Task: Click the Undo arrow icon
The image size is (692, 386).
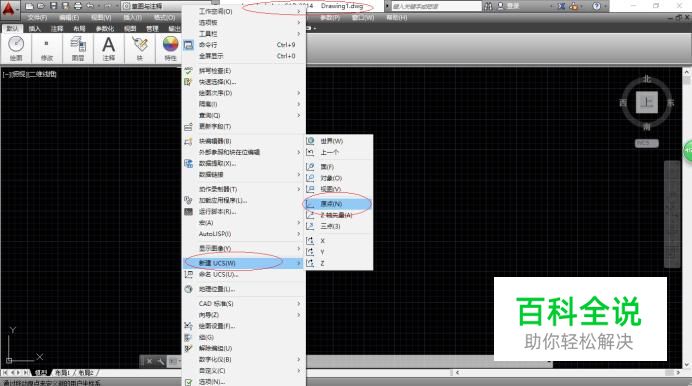Action: (90, 6)
